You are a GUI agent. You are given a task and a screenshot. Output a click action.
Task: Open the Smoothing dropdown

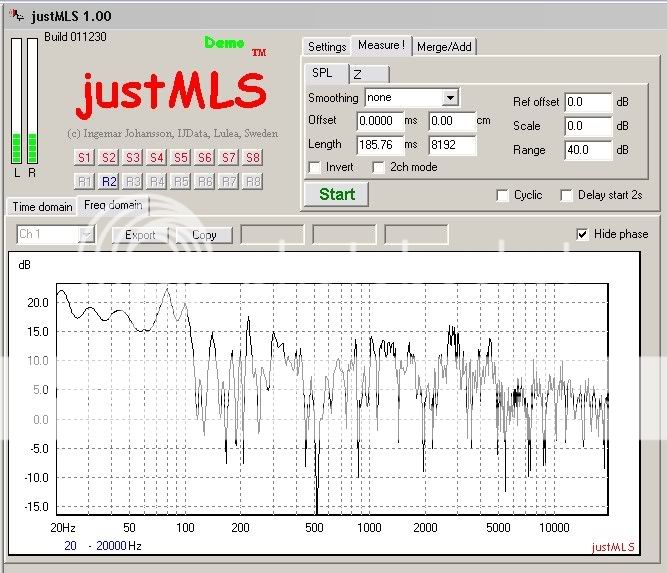point(450,98)
